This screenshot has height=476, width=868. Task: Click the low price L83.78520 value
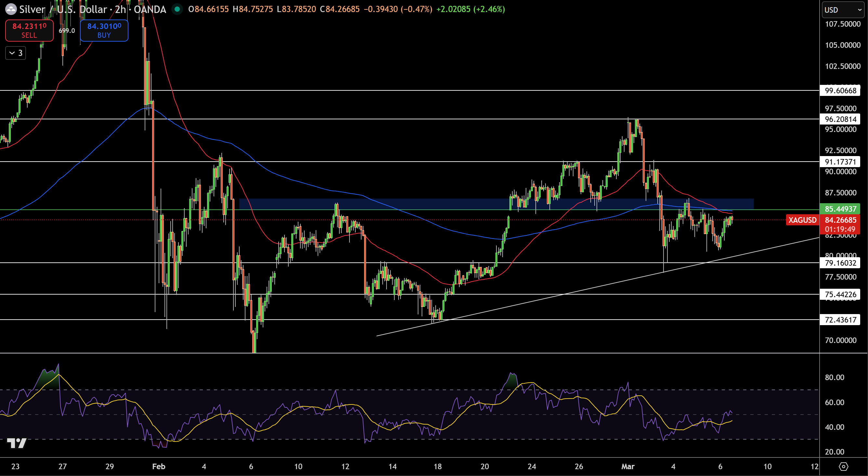296,9
